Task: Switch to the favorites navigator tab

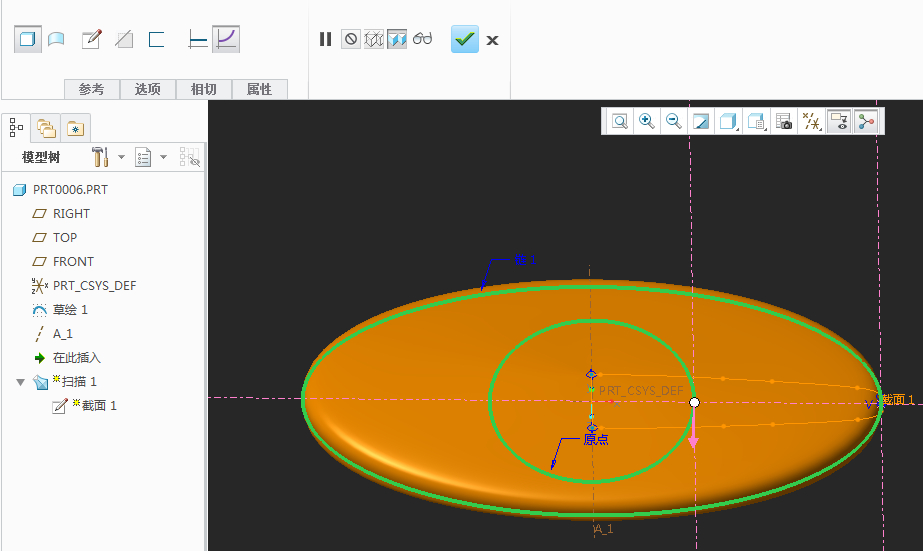Action: [x=75, y=128]
